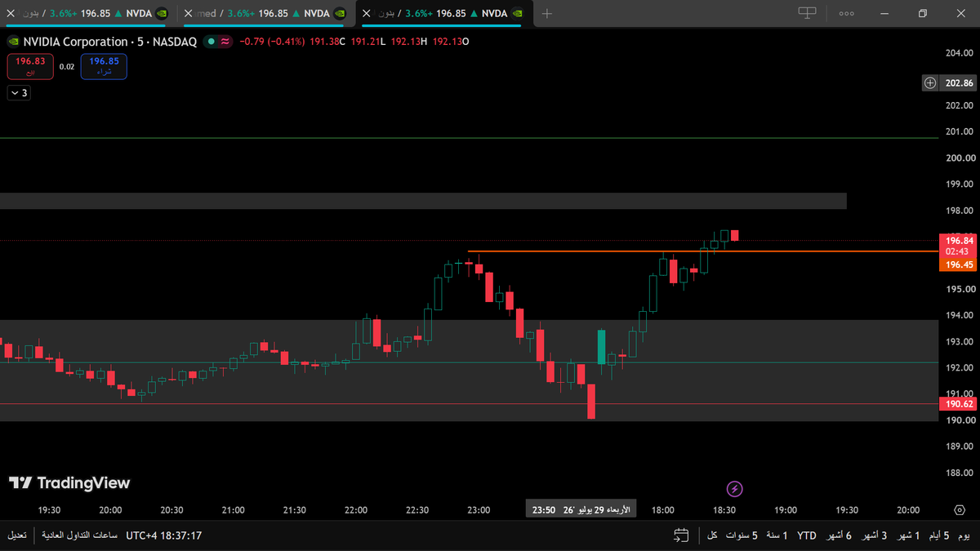This screenshot has height=551, width=980.
Task: Click the current price label 196.84
Action: [x=959, y=241]
